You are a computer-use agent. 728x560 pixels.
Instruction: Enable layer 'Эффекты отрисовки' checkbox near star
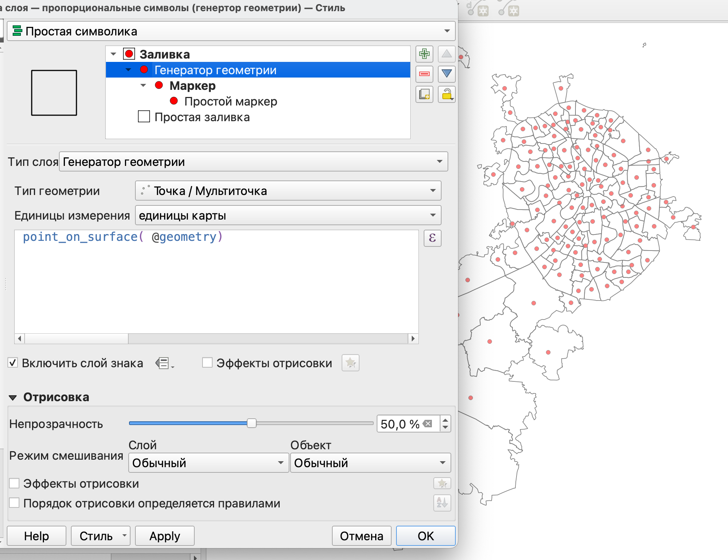click(207, 363)
